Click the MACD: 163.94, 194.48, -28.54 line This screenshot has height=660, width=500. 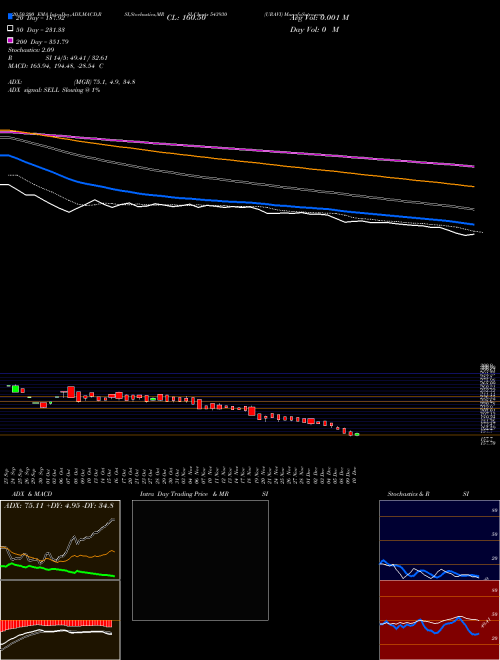[x=56, y=66]
